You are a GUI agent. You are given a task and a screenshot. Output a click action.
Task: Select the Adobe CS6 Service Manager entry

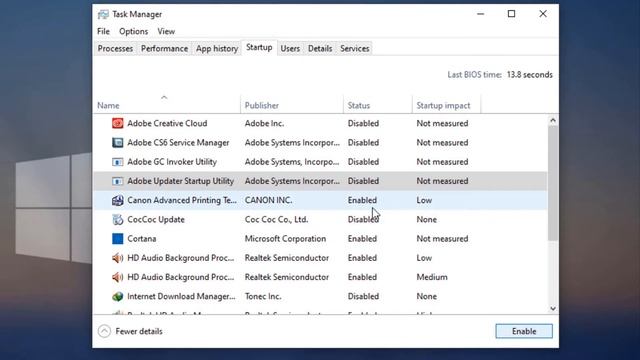pos(178,142)
